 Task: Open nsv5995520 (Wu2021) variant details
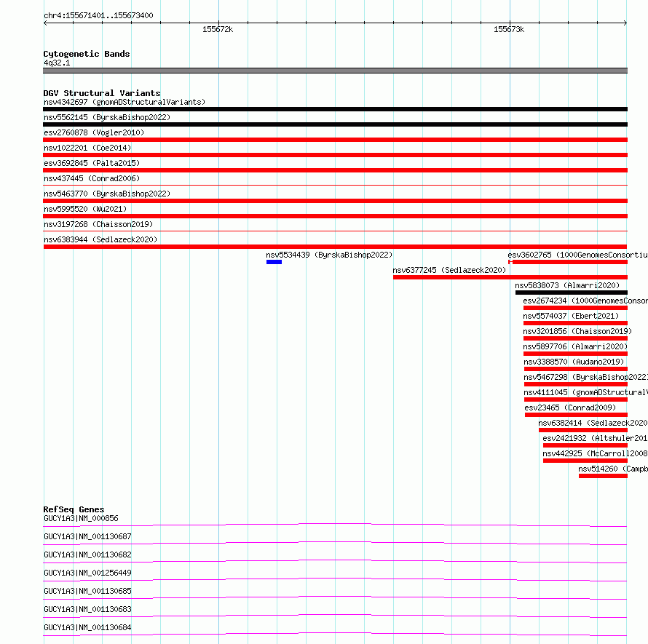point(85,209)
